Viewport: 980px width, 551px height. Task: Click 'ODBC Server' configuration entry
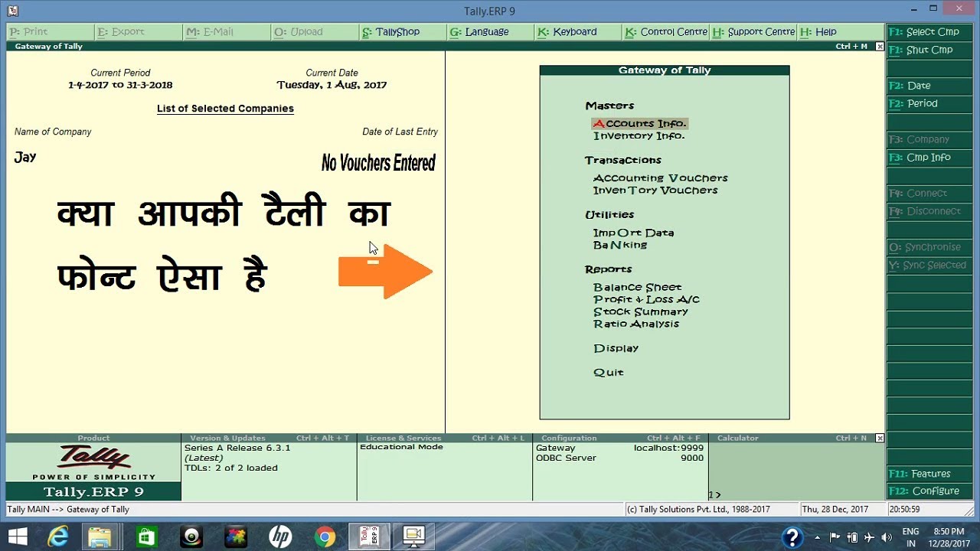point(566,458)
